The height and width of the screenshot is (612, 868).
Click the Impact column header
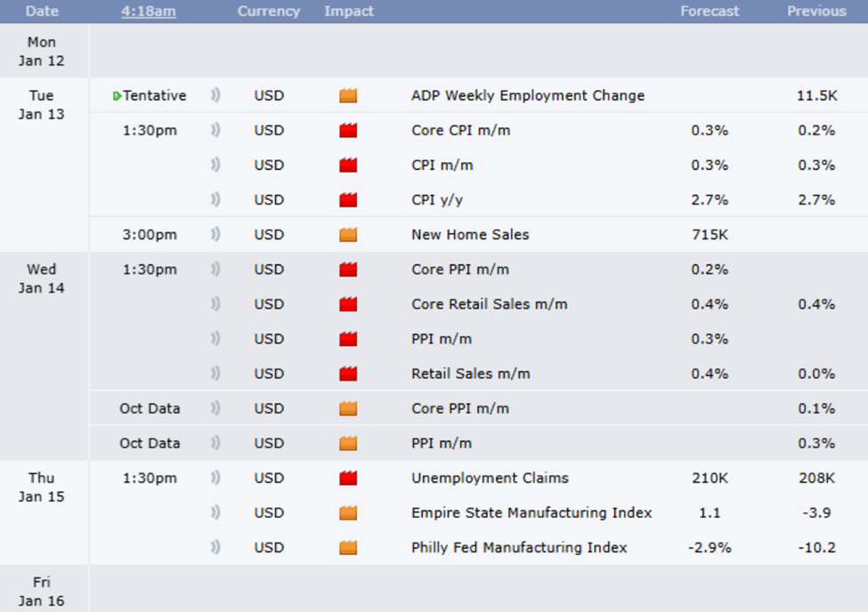point(349,11)
